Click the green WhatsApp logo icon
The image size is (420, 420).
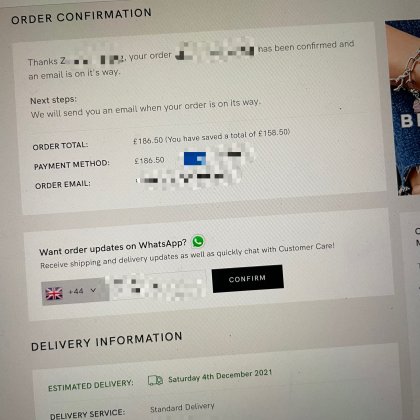click(x=198, y=241)
